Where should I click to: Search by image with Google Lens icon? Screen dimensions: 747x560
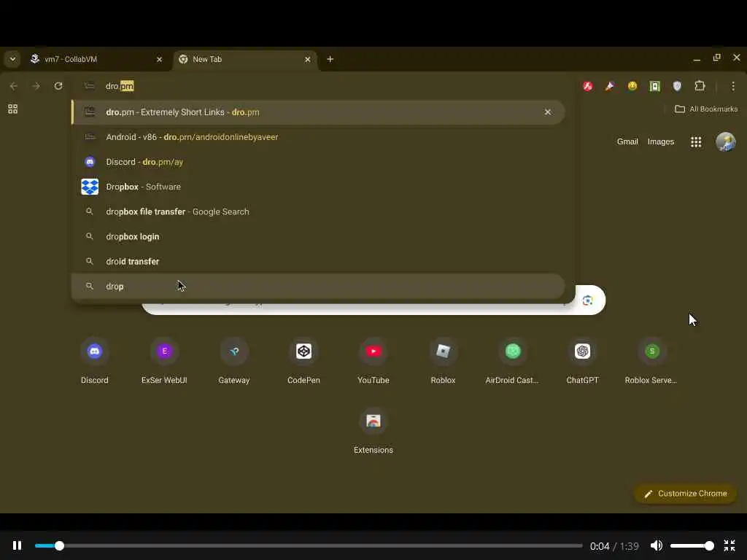tap(587, 300)
